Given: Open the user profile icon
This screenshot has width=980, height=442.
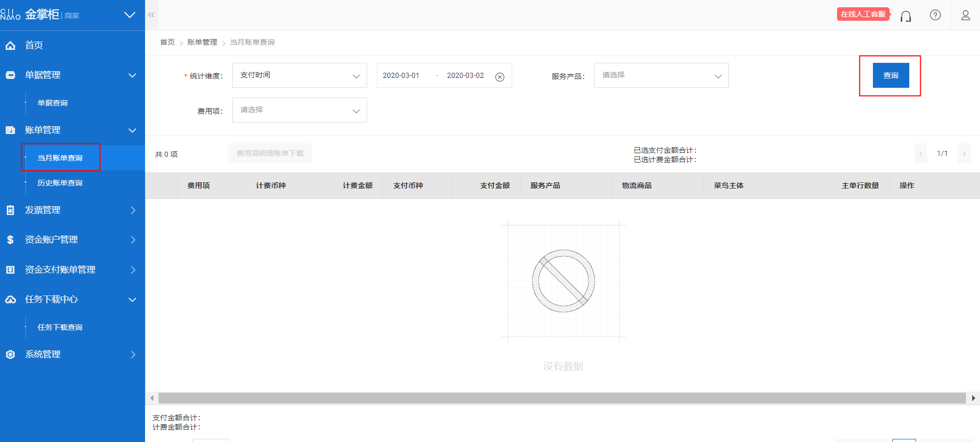Looking at the screenshot, I should tap(965, 16).
